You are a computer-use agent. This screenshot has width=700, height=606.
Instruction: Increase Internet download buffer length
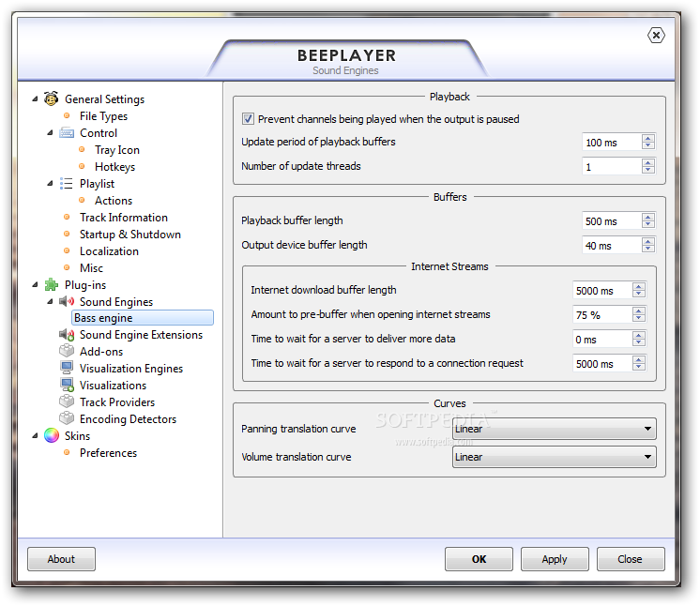[x=639, y=286]
